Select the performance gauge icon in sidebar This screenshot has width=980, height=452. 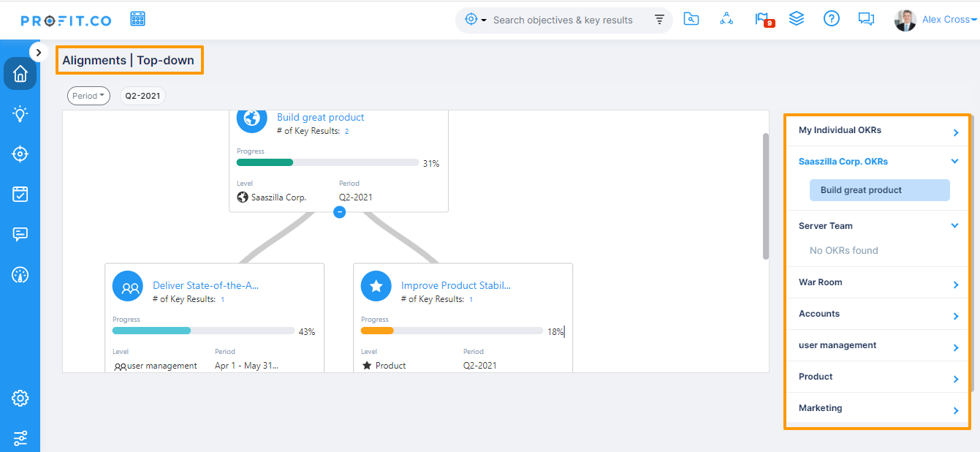coord(20,275)
